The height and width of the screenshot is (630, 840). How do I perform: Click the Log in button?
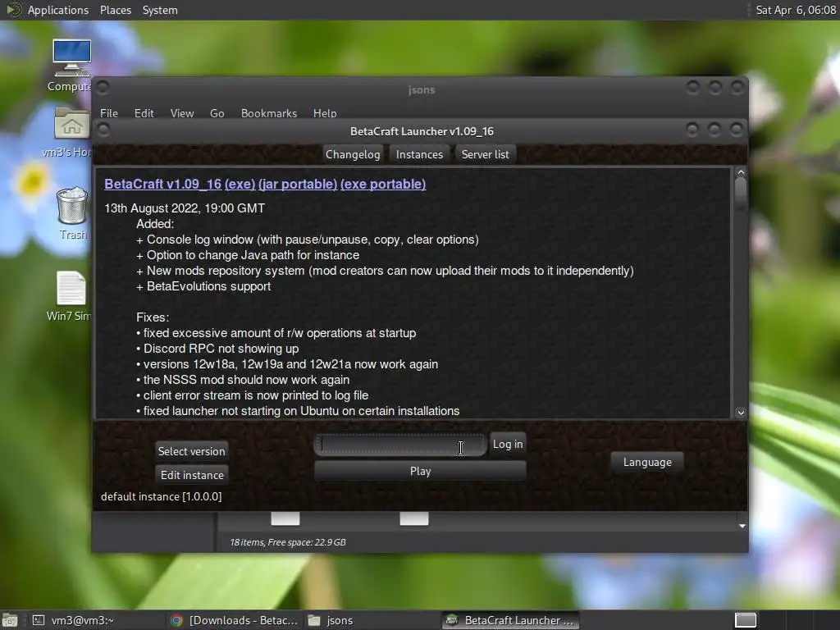(x=507, y=444)
